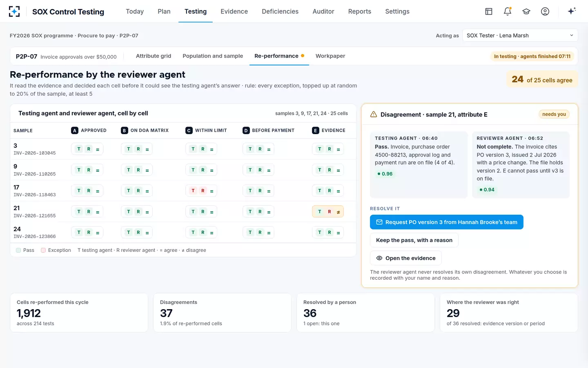
Task: Click the column D badge for Before Payment
Action: pyautogui.click(x=246, y=130)
